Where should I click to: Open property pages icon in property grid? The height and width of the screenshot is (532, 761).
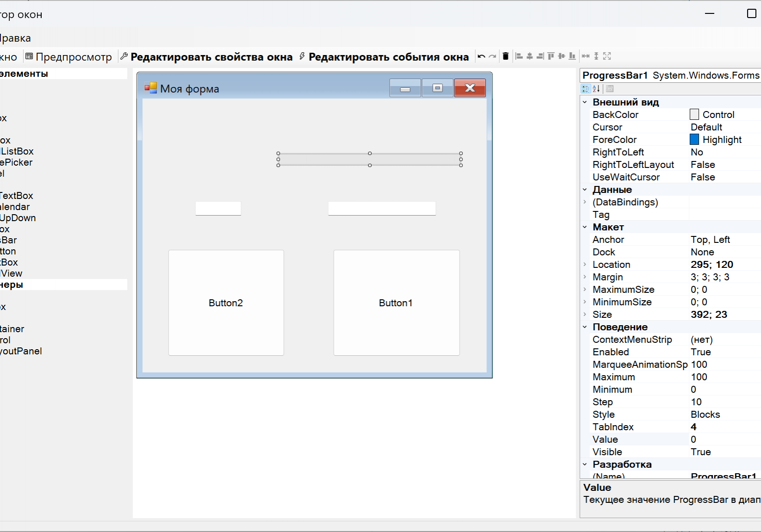pyautogui.click(x=610, y=89)
